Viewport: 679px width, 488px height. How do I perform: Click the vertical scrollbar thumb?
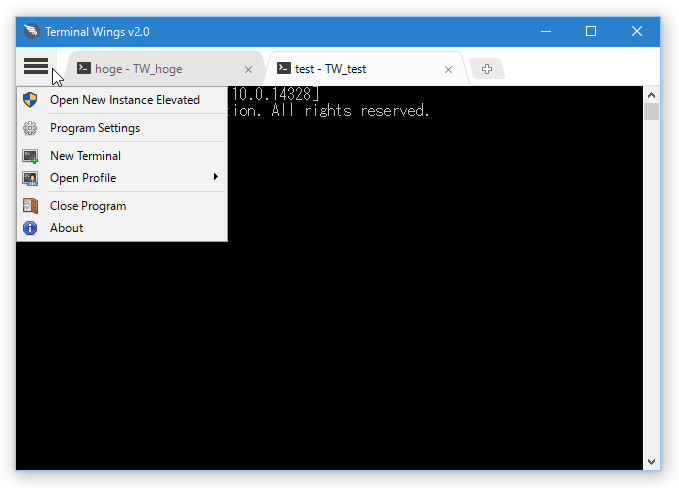651,111
